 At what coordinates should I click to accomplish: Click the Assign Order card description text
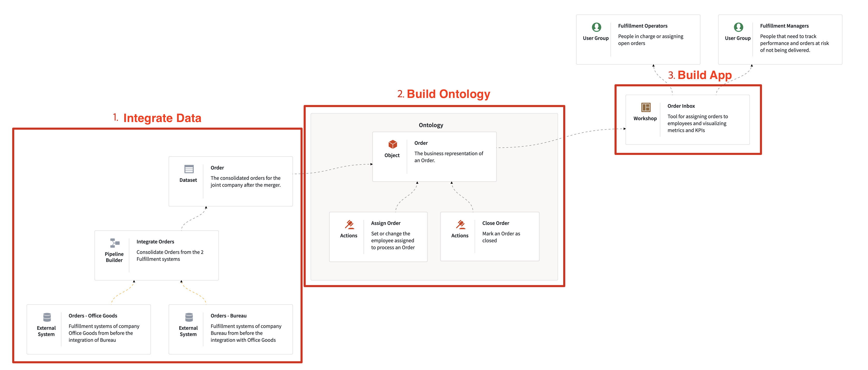[x=392, y=240]
